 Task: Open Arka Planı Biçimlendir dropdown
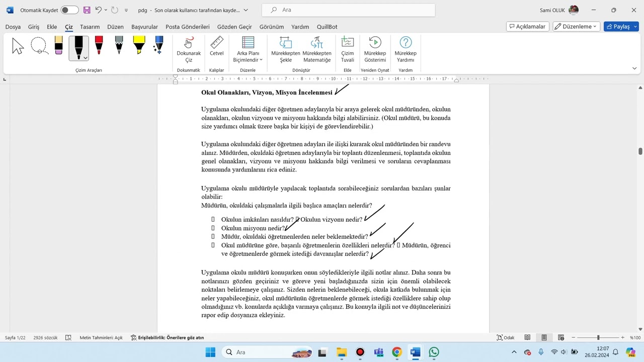(x=248, y=50)
